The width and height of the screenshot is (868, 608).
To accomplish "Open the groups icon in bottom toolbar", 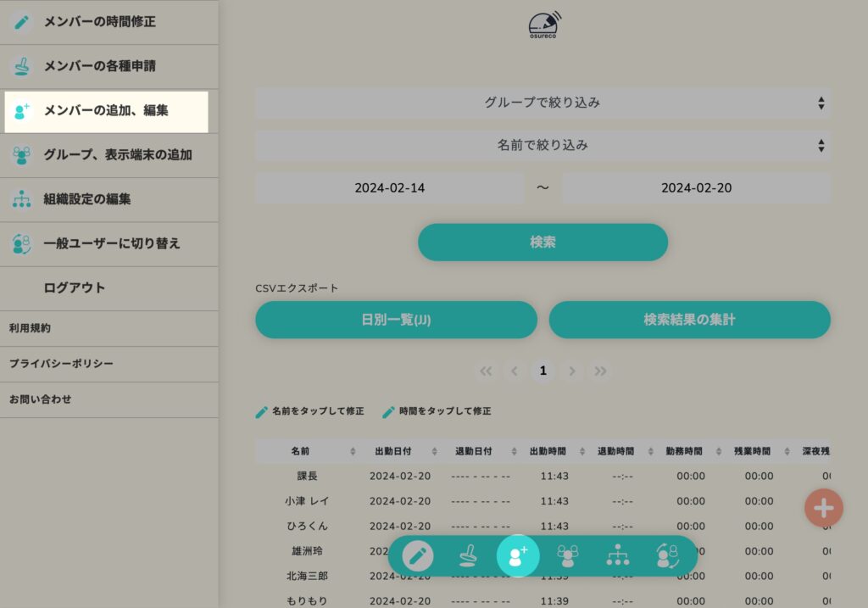I will pos(568,556).
